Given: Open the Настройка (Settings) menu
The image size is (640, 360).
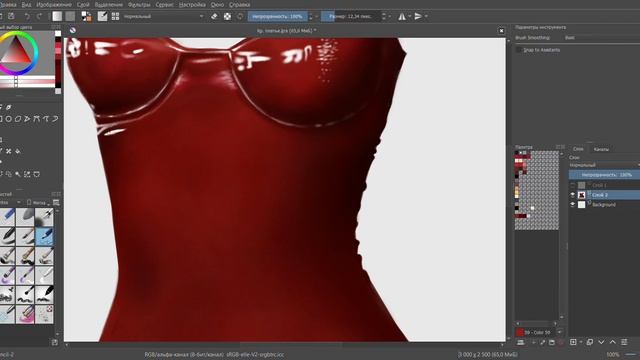Looking at the screenshot, I should 192,4.
